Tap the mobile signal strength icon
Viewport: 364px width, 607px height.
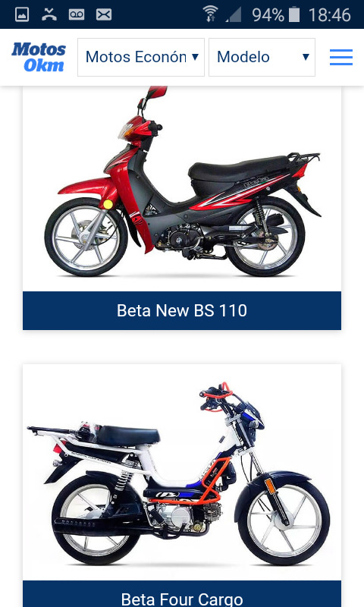[x=234, y=14]
